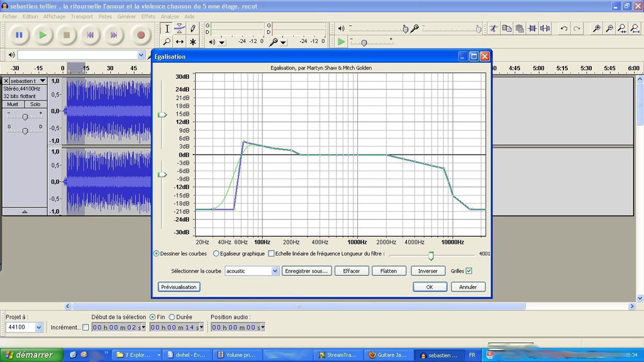Click the Fit Selection zoom icon

click(x=622, y=28)
